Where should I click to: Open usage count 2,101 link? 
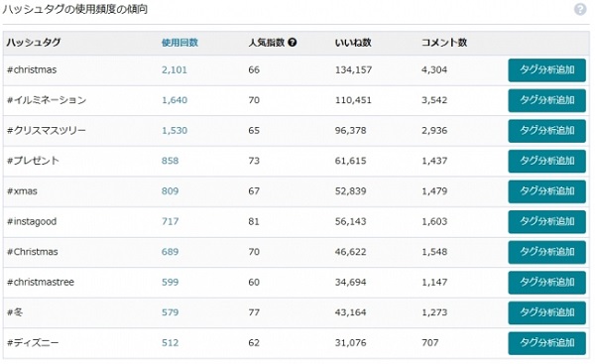pyautogui.click(x=175, y=69)
